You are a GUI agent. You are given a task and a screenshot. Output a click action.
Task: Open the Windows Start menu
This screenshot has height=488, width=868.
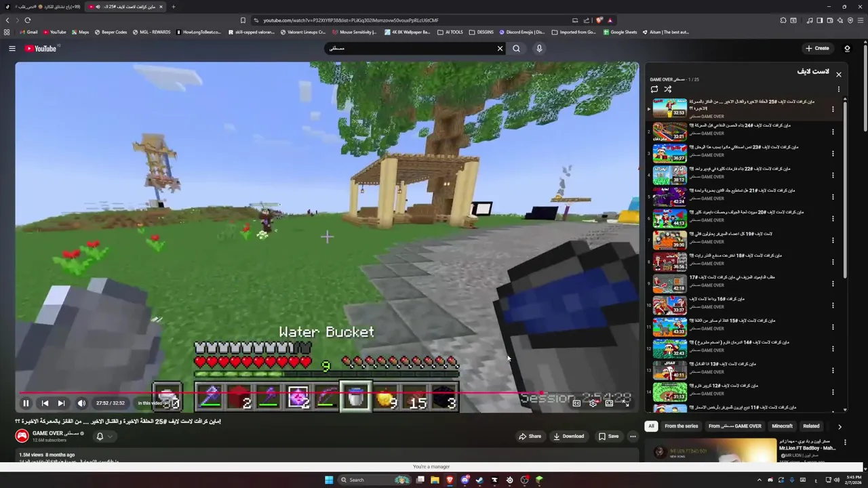coord(329,480)
